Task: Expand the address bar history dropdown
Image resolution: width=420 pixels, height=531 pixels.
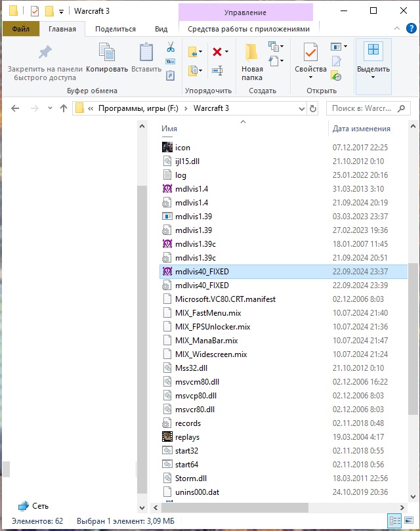Action: pyautogui.click(x=301, y=109)
